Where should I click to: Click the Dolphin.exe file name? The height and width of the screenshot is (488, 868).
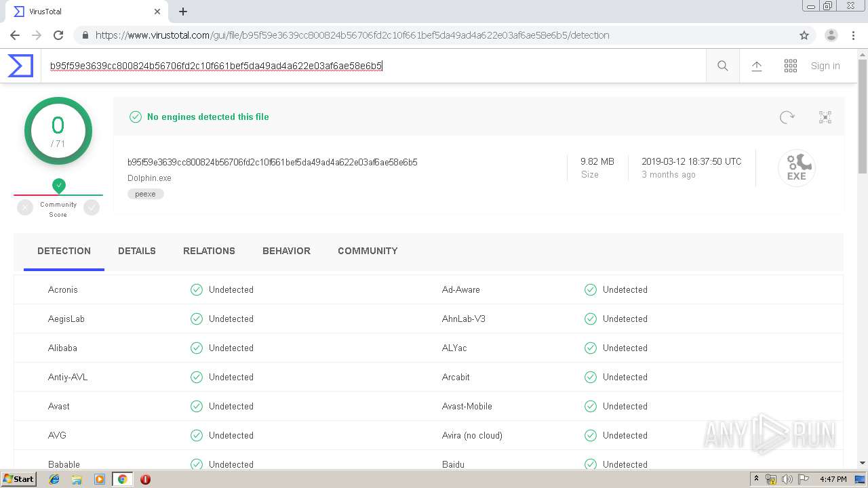(x=149, y=178)
